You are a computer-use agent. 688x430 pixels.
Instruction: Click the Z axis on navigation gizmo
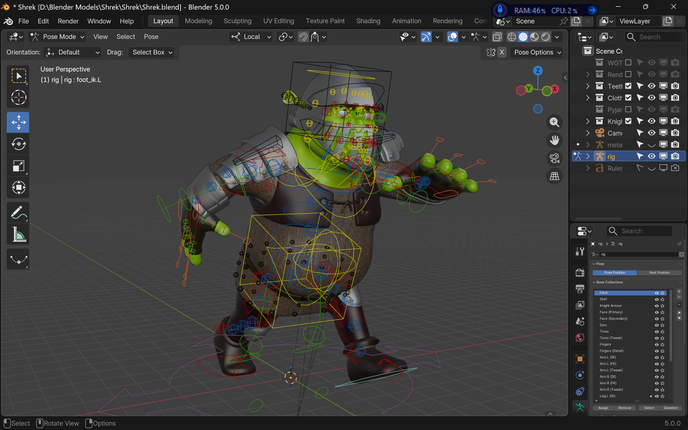[538, 71]
